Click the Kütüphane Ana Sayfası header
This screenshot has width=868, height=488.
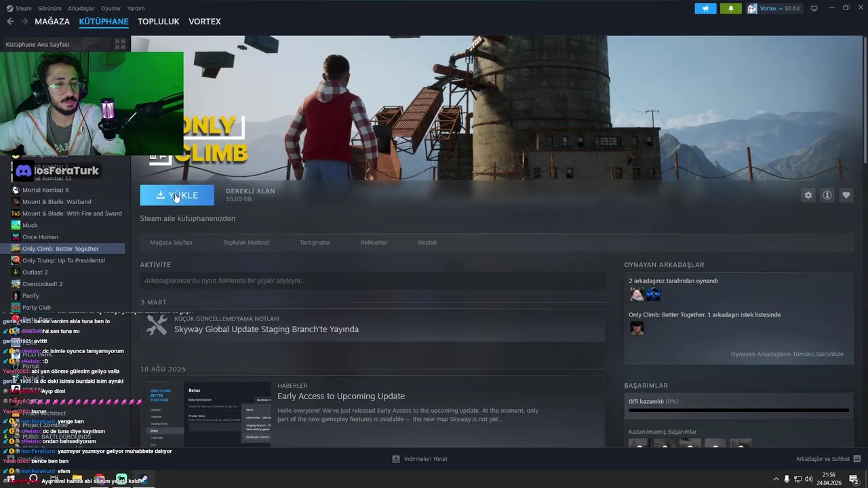[37, 44]
